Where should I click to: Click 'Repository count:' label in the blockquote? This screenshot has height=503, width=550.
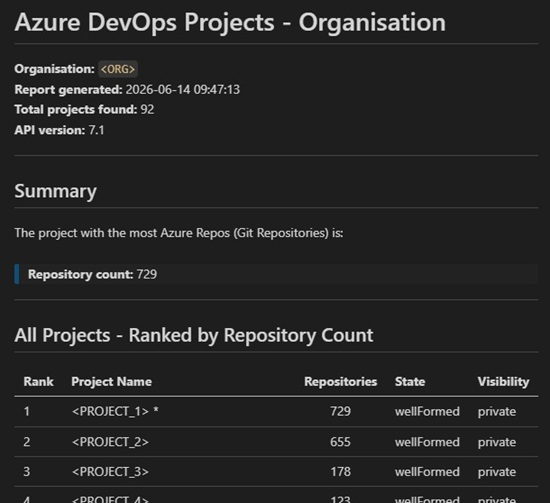coord(80,274)
